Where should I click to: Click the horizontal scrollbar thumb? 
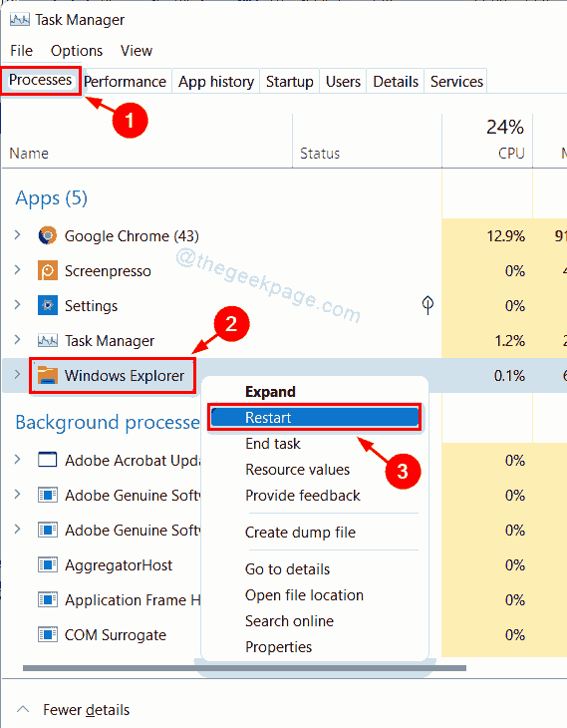point(244,668)
